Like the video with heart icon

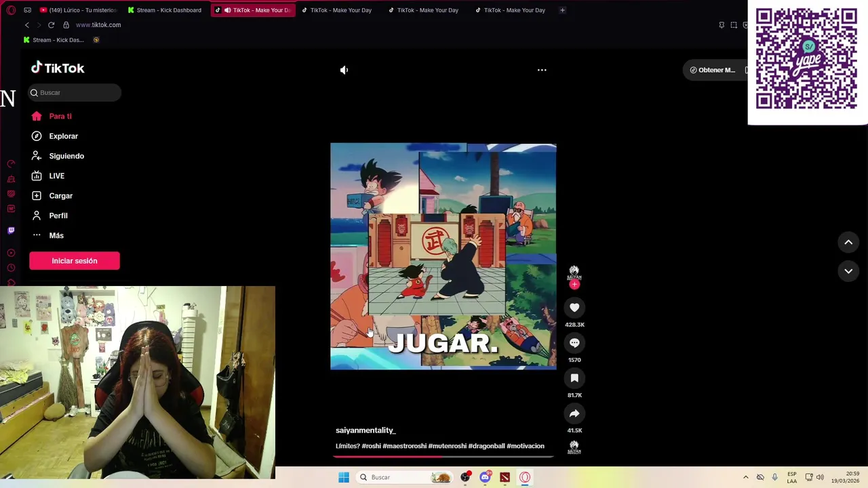click(574, 308)
